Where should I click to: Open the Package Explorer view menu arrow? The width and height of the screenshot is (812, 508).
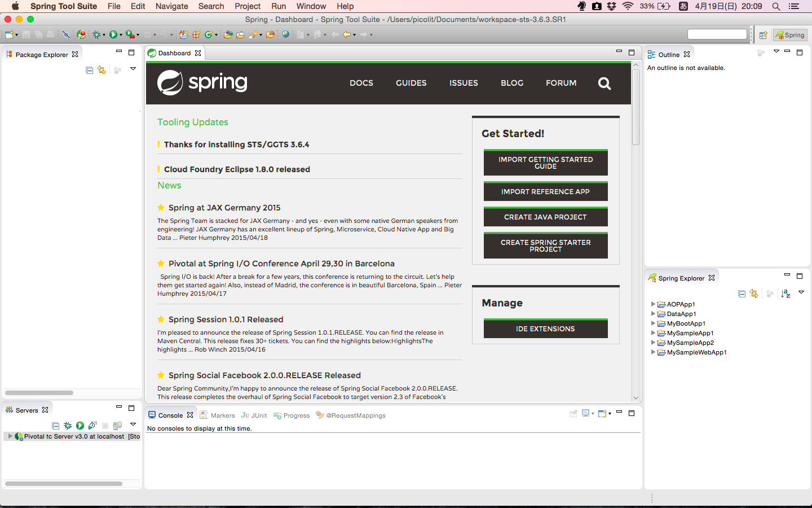(133, 69)
